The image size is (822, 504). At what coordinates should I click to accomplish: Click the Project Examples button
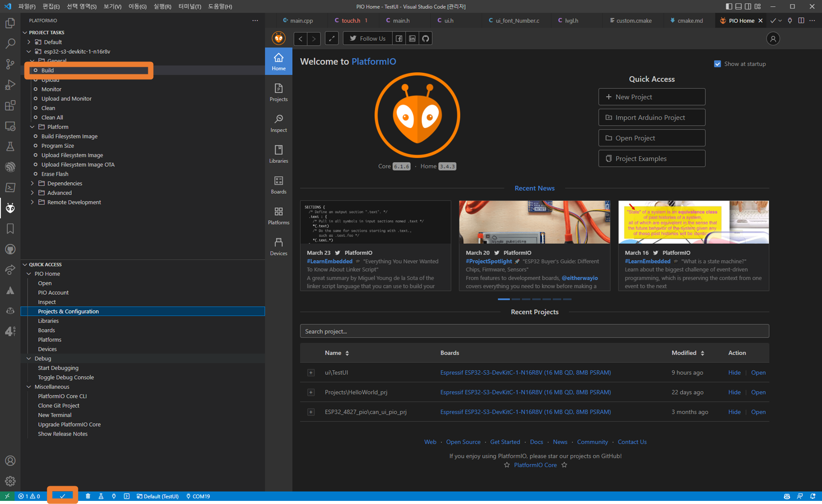coord(651,159)
